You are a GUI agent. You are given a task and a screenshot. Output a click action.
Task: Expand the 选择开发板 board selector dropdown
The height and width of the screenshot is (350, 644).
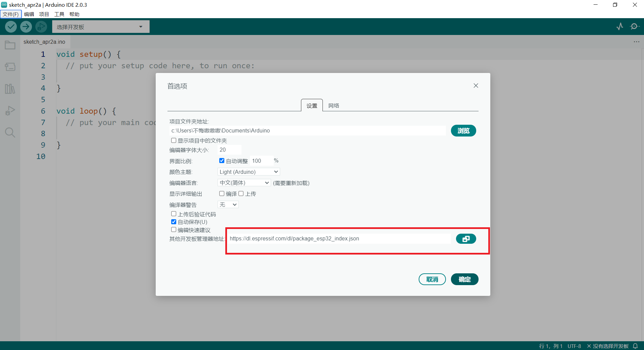(x=101, y=27)
